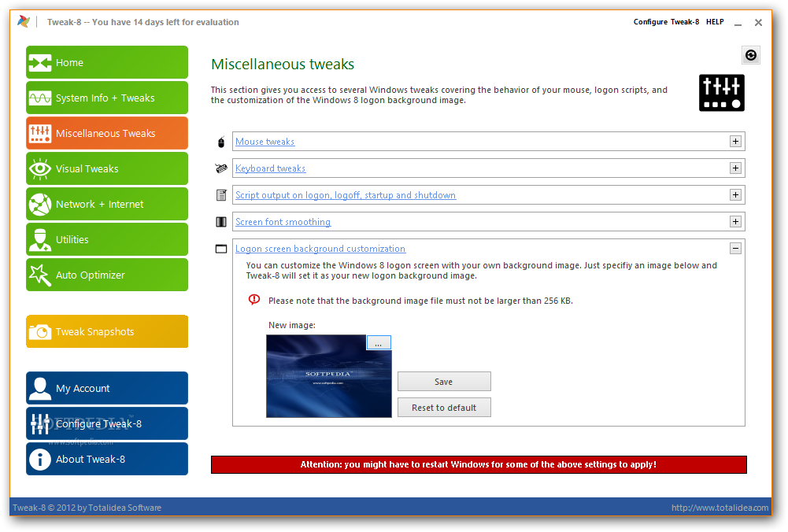The width and height of the screenshot is (788, 532).
Task: Click the red restart attention banner
Action: coord(479,464)
